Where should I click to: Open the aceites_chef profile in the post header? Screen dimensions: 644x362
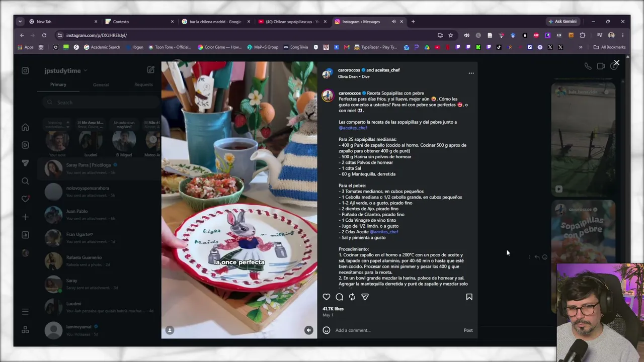click(387, 70)
